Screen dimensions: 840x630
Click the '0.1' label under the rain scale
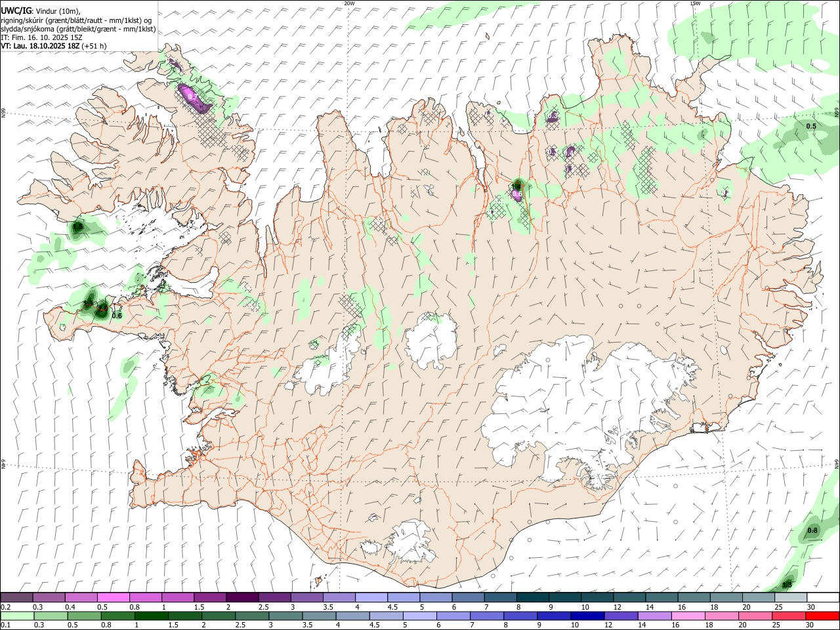point(5,625)
